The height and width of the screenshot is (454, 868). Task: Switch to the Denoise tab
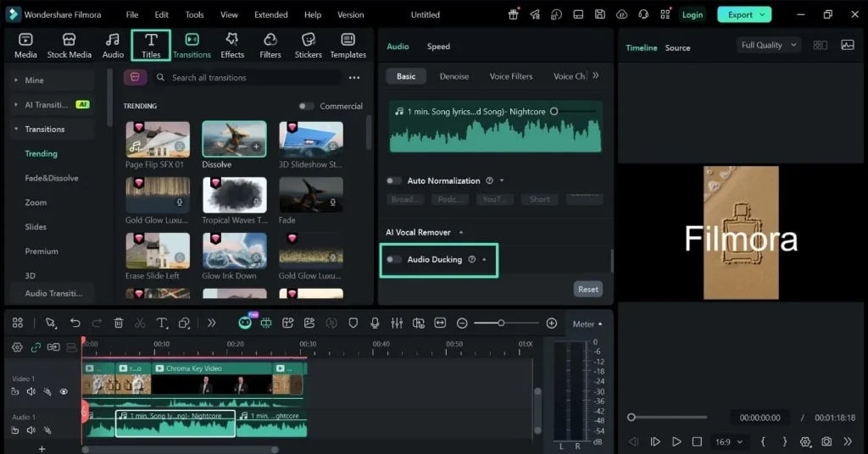pyautogui.click(x=454, y=76)
